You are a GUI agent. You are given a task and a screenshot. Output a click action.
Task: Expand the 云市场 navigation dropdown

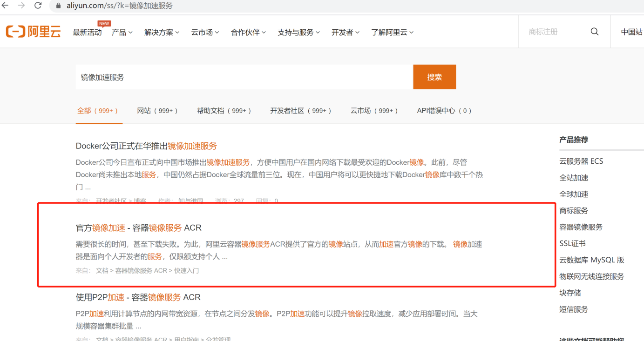pos(205,32)
